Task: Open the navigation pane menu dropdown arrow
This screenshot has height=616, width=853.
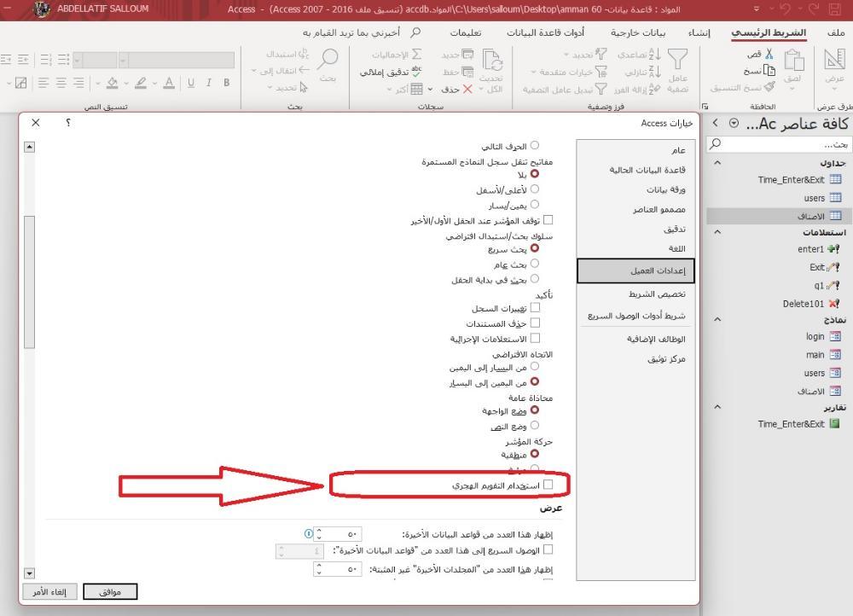Action: 734,123
